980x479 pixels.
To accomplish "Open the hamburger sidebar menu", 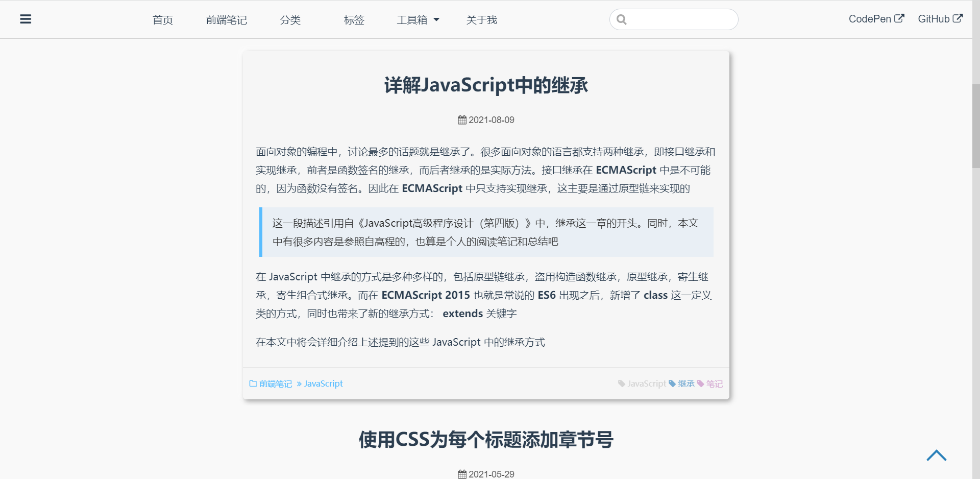I will coord(26,19).
